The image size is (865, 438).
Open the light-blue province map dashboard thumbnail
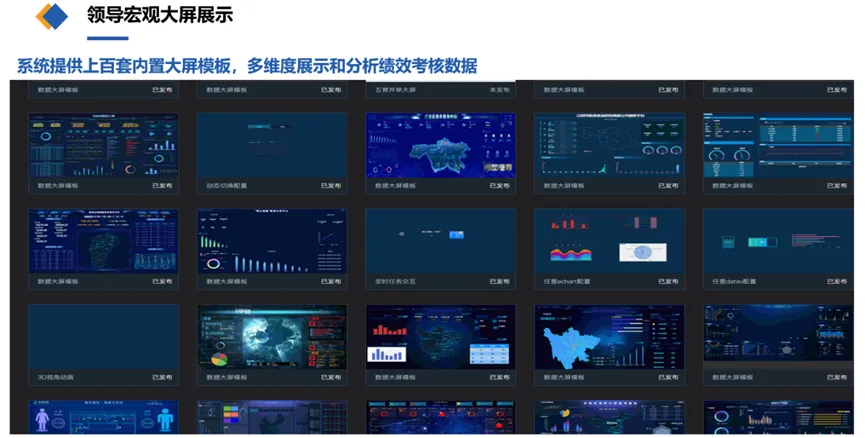coord(610,337)
